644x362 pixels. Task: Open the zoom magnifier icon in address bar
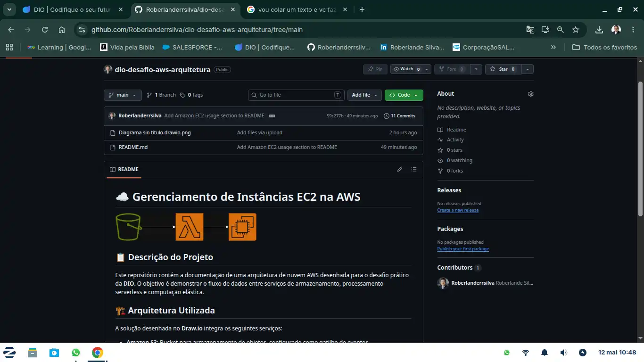point(561,30)
